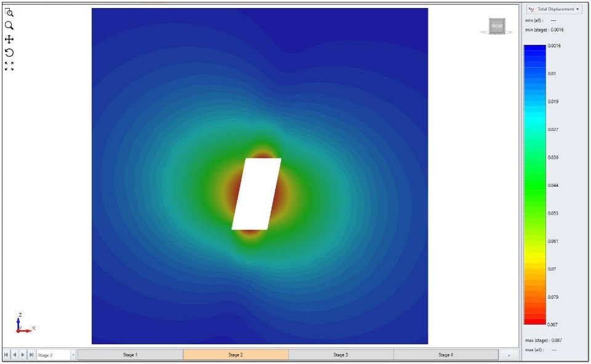Select the Pan tool

9,39
